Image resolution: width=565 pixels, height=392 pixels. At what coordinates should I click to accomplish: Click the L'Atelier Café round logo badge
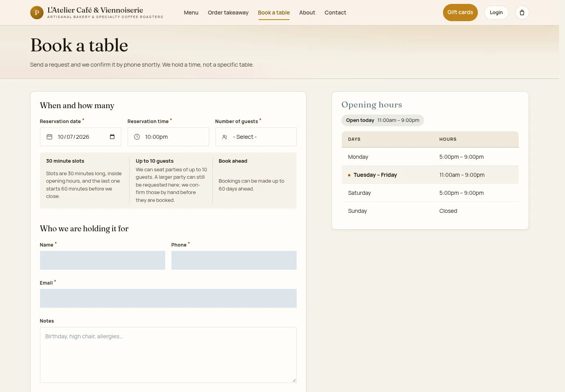37,13
